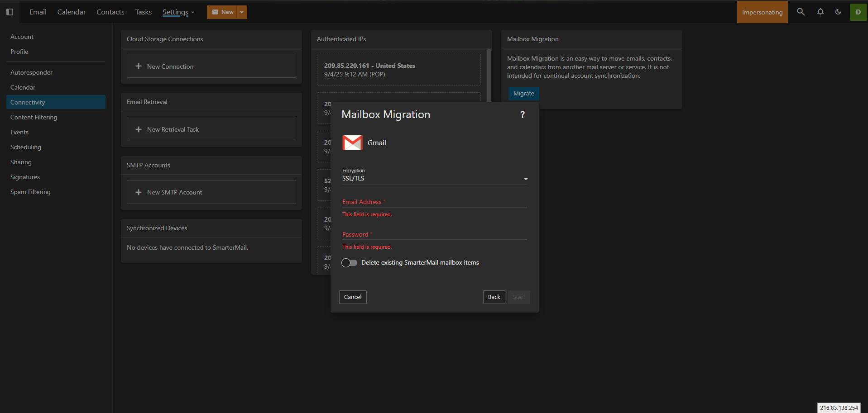This screenshot has height=413, width=868.
Task: Switch theme with the moon icon
Action: pos(838,12)
